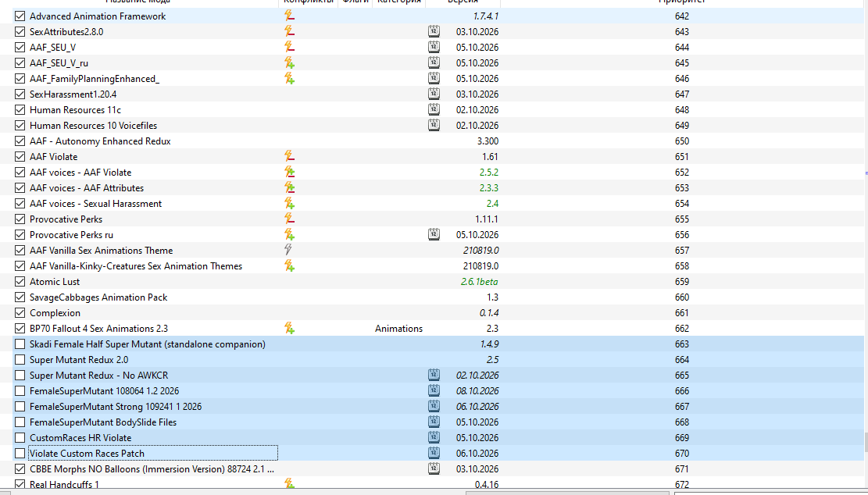This screenshot has height=495, width=868.
Task: Select the Super Mutant Redux 2.0 mod name
Action: [x=79, y=359]
